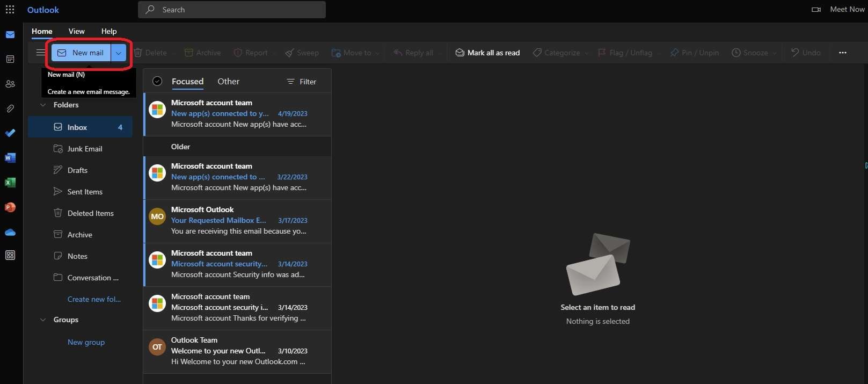The width and height of the screenshot is (868, 384).
Task: Open the Junk Email folder
Action: click(80, 149)
